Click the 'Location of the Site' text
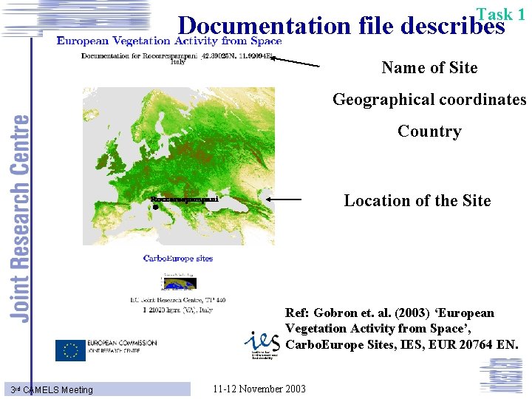Image resolution: width=532 pixels, height=399 pixels. pyautogui.click(x=417, y=200)
